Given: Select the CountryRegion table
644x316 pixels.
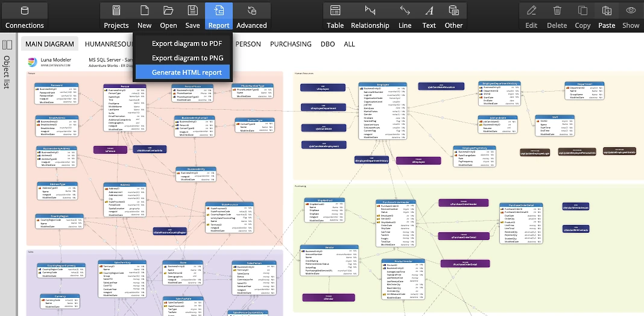Looking at the screenshot, I should (x=60, y=221).
